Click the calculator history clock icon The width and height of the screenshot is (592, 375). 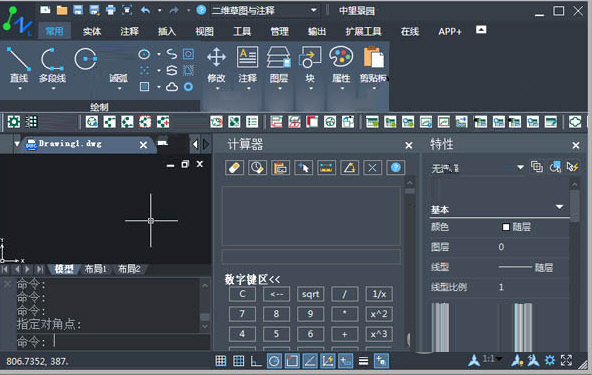pos(257,167)
